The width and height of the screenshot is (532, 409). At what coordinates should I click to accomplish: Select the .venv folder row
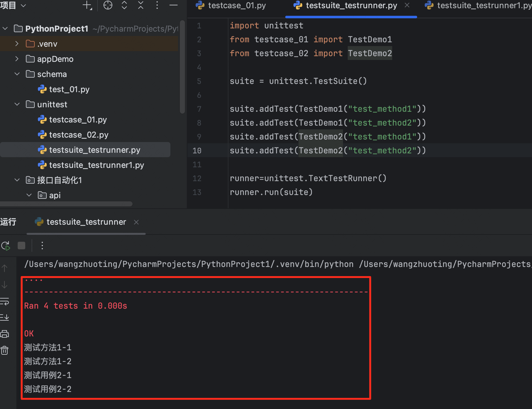pos(89,44)
